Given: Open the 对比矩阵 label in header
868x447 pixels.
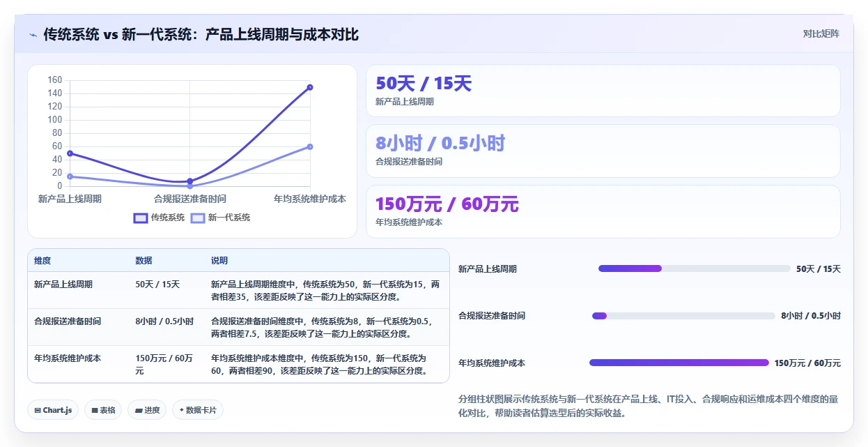Looking at the screenshot, I should [x=821, y=33].
